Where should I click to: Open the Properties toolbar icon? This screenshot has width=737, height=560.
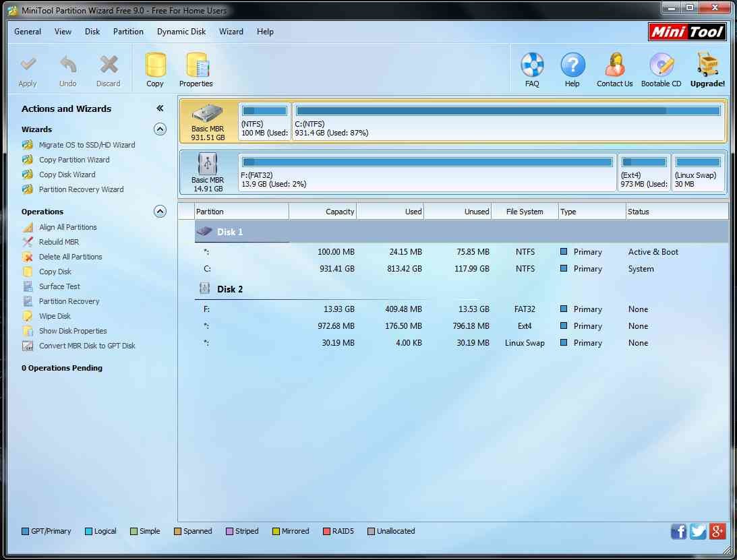tap(196, 65)
